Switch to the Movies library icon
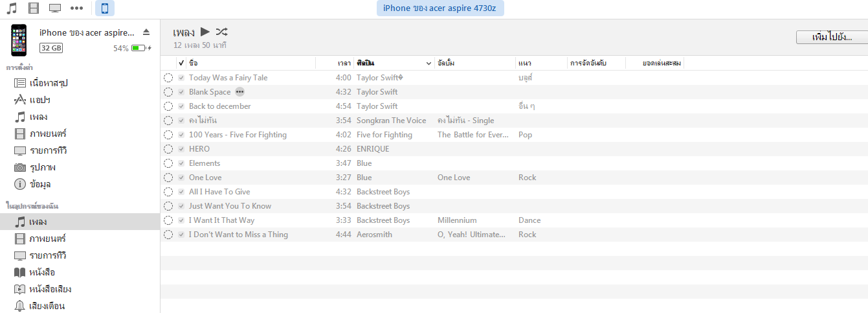Screen dimensions: 868x313 [x=34, y=8]
